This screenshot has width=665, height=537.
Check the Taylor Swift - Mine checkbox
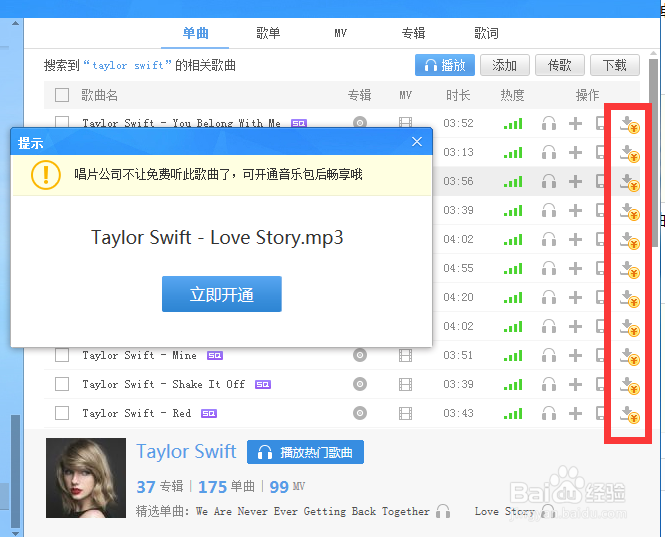click(x=62, y=355)
